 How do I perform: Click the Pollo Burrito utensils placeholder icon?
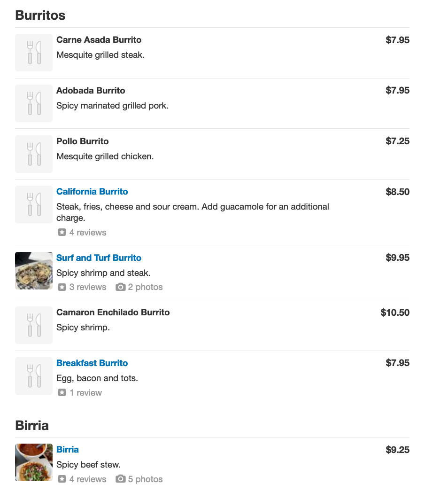(34, 154)
